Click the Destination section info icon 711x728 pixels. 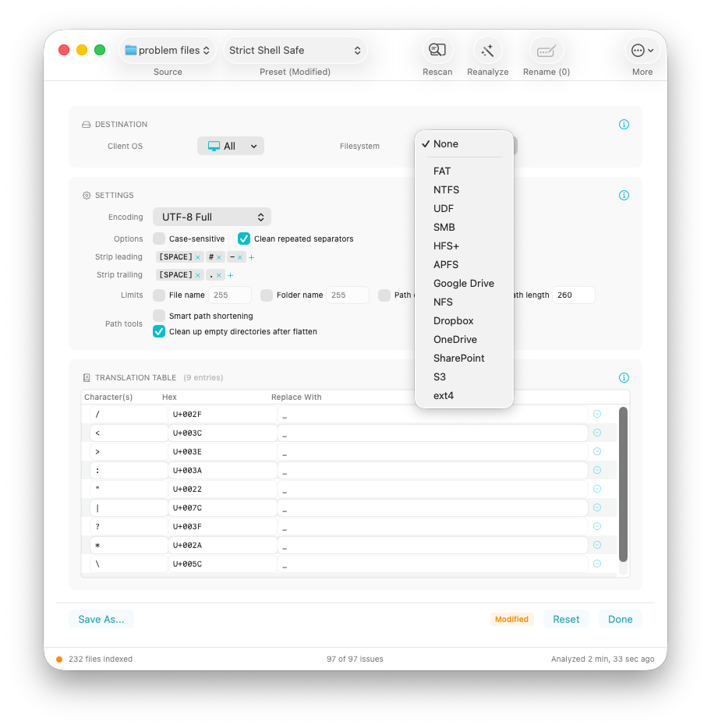coord(624,124)
